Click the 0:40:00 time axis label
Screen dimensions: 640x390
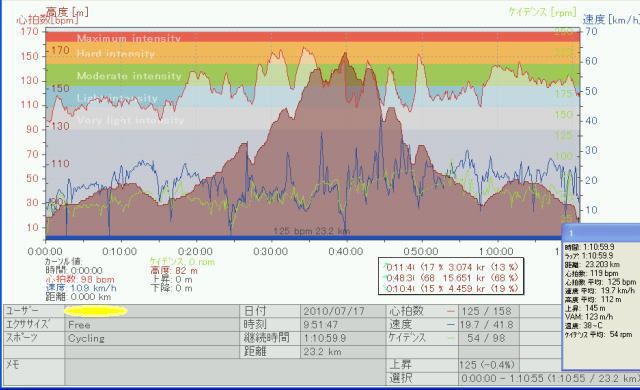point(346,251)
